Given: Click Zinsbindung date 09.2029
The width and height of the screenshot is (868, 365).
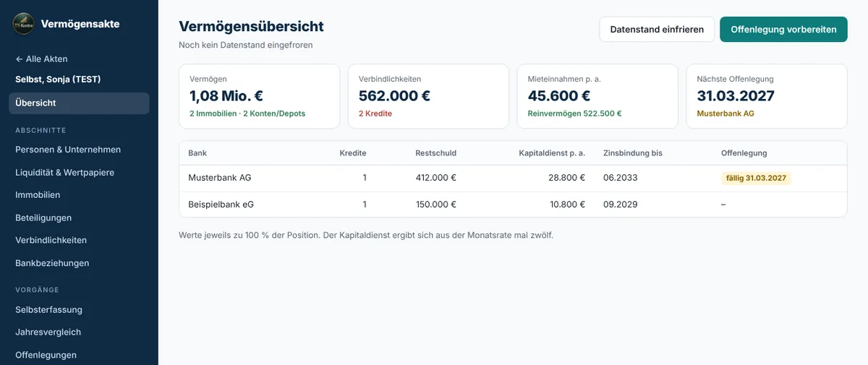Looking at the screenshot, I should (621, 205).
